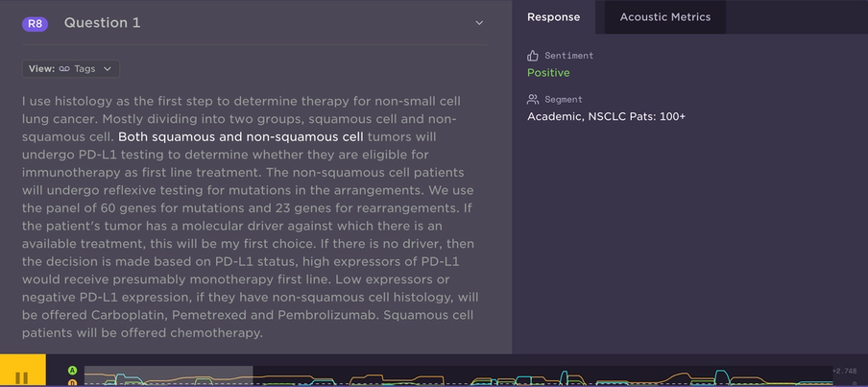The width and height of the screenshot is (868, 387).
Task: Select the orange channel marker below A
Action: click(x=73, y=382)
